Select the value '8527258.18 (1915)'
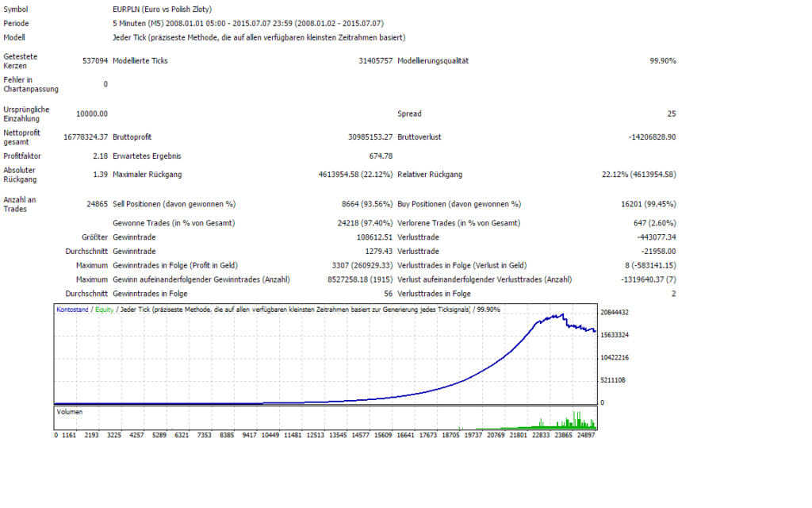Image resolution: width=812 pixels, height=508 pixels. (360, 279)
